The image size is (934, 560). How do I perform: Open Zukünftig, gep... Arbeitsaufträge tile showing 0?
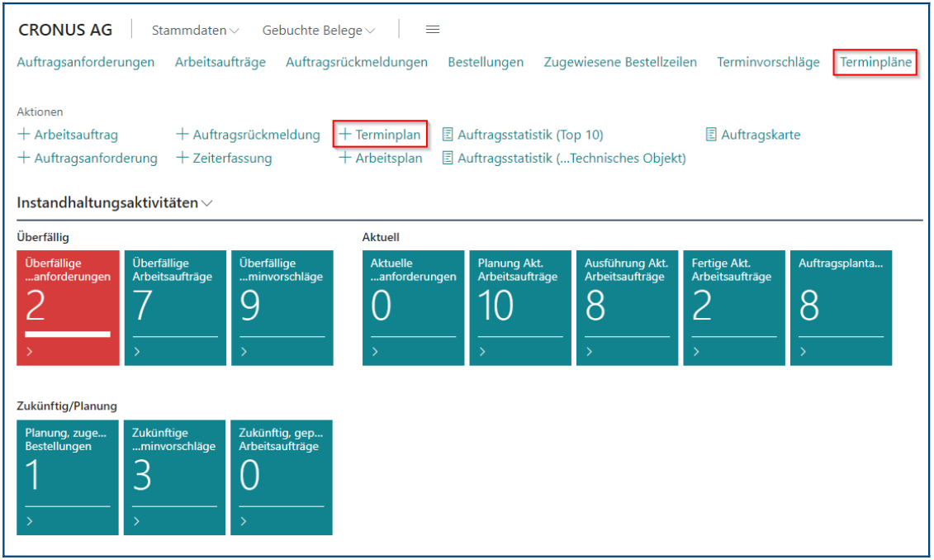(x=282, y=477)
